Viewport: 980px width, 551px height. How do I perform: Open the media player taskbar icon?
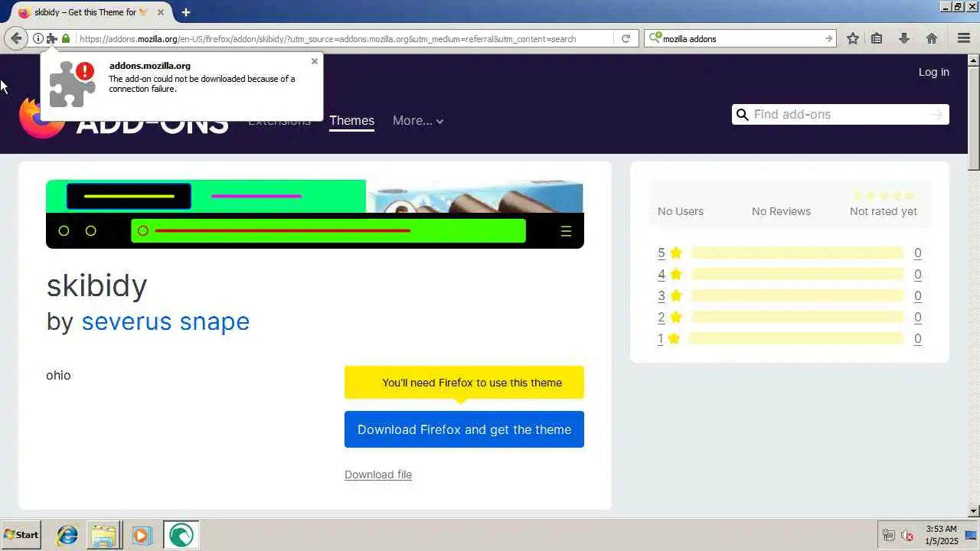click(141, 535)
